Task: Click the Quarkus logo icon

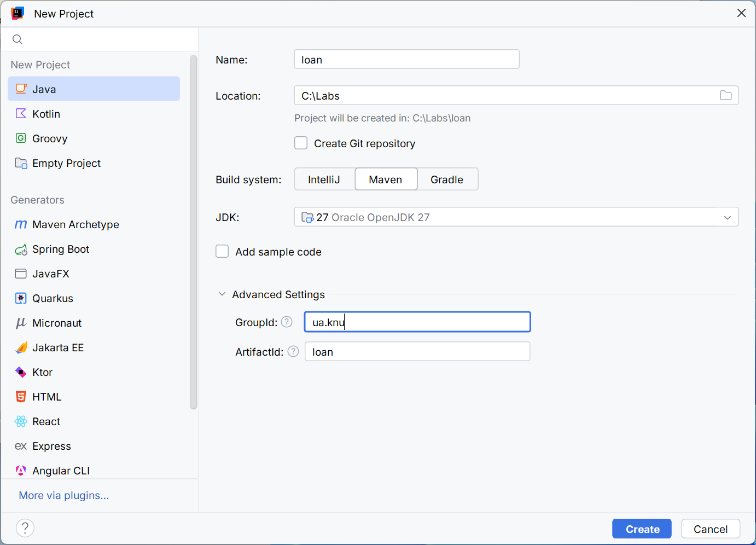Action: (x=21, y=298)
